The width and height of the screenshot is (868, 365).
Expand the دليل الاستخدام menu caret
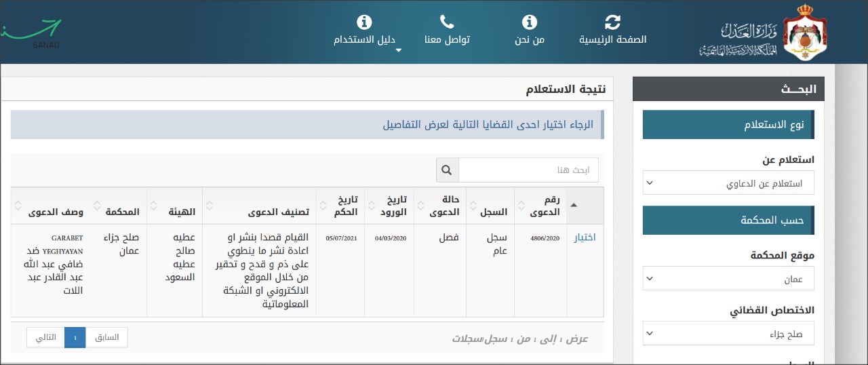[399, 51]
